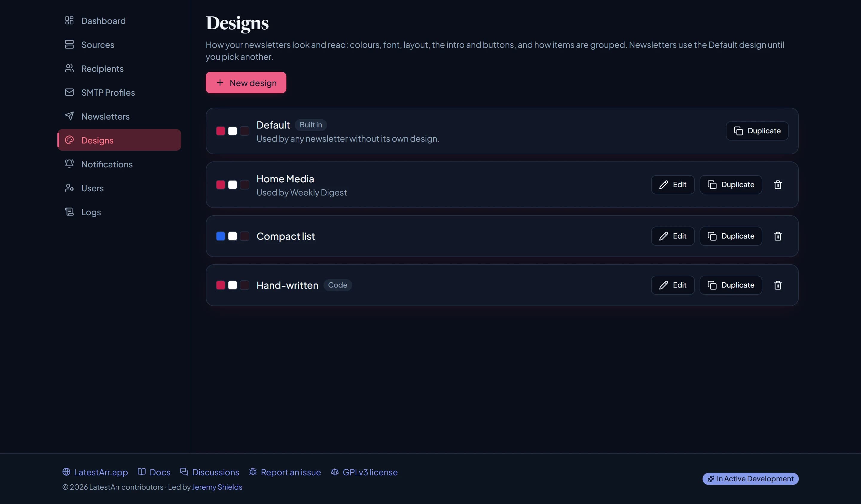861x504 pixels.
Task: Open the Jeremy Shields link
Action: (x=217, y=487)
